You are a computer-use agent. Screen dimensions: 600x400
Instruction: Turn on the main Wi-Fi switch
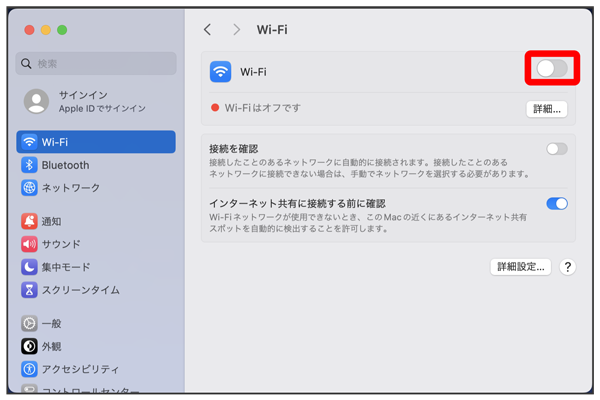coord(552,68)
